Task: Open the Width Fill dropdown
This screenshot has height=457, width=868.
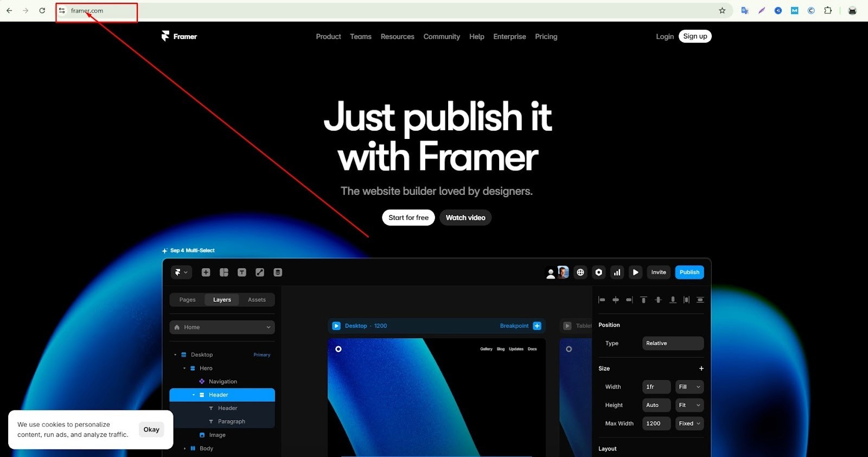Action: (690, 387)
